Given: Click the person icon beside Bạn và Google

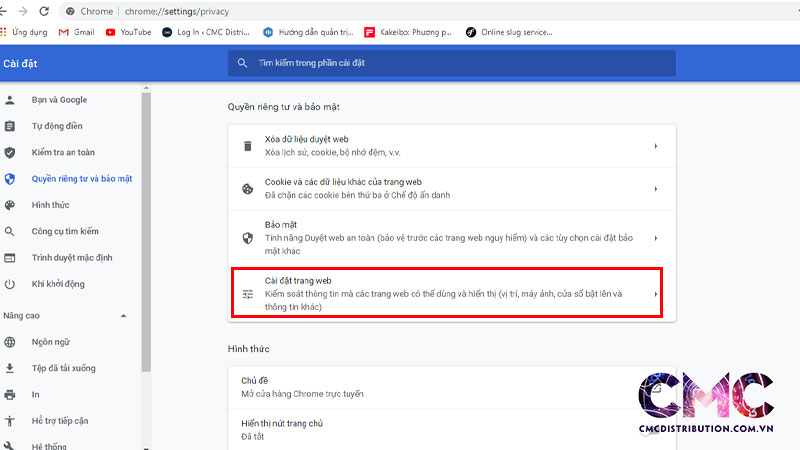Looking at the screenshot, I should click(10, 100).
